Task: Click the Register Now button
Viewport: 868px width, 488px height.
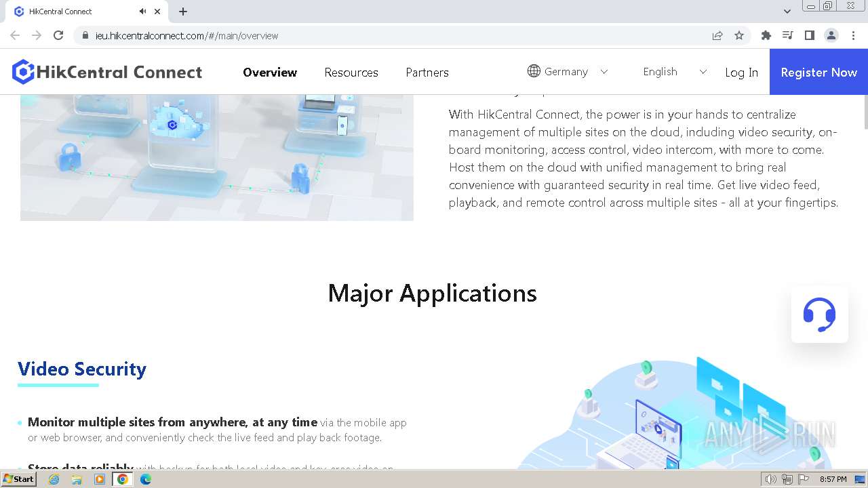Action: tap(818, 72)
